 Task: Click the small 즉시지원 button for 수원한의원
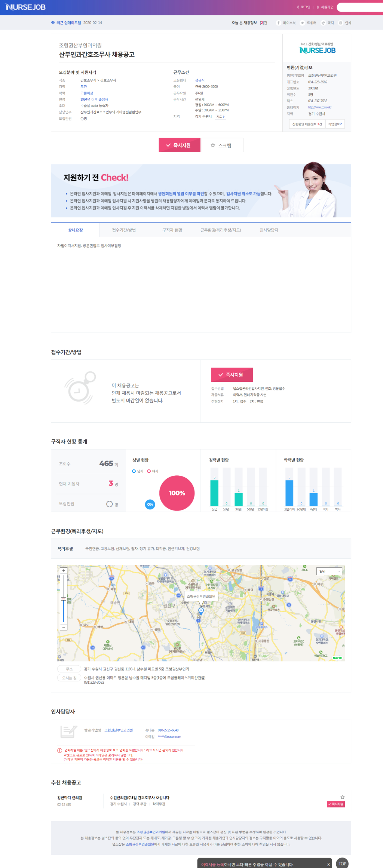click(336, 804)
